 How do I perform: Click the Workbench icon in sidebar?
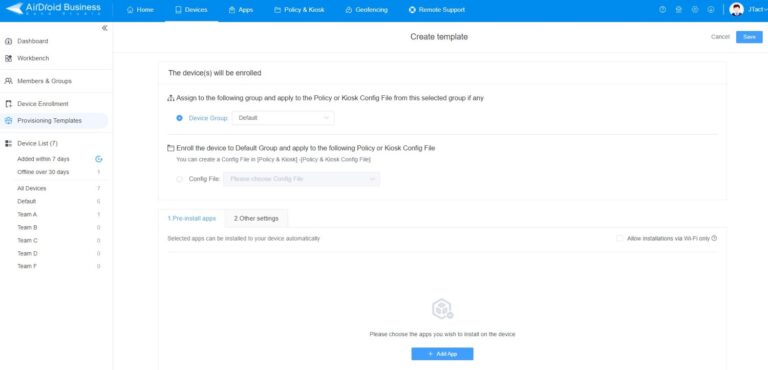tap(8, 58)
